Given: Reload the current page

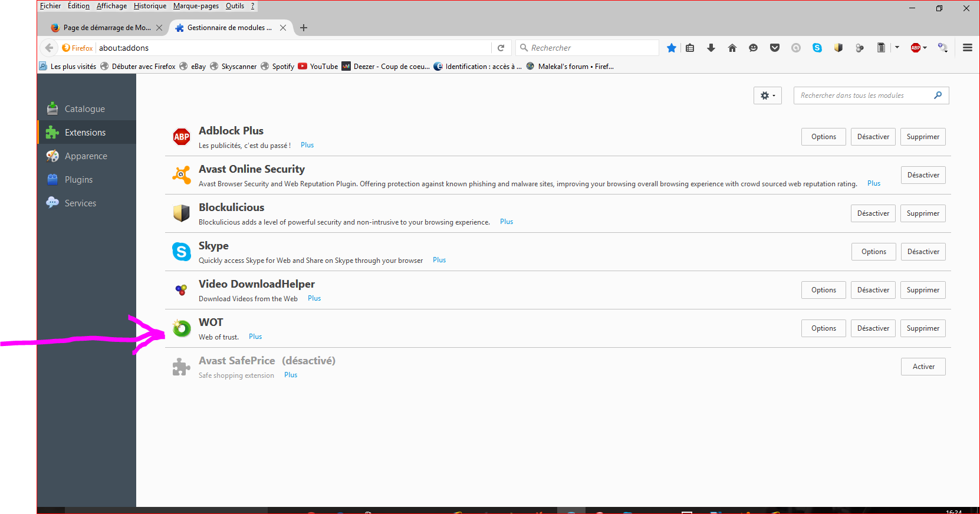Looking at the screenshot, I should click(x=501, y=48).
